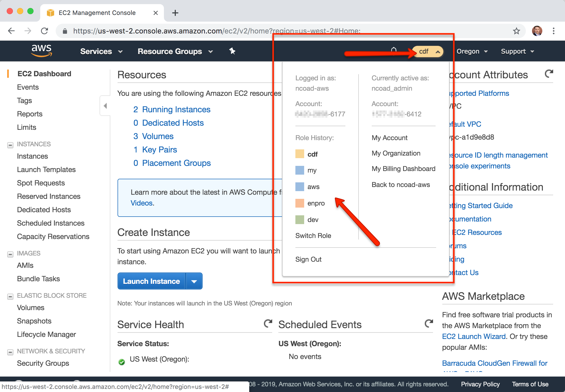Image resolution: width=565 pixels, height=392 pixels.
Task: Bookmark page with the star icon
Action: coord(516,31)
